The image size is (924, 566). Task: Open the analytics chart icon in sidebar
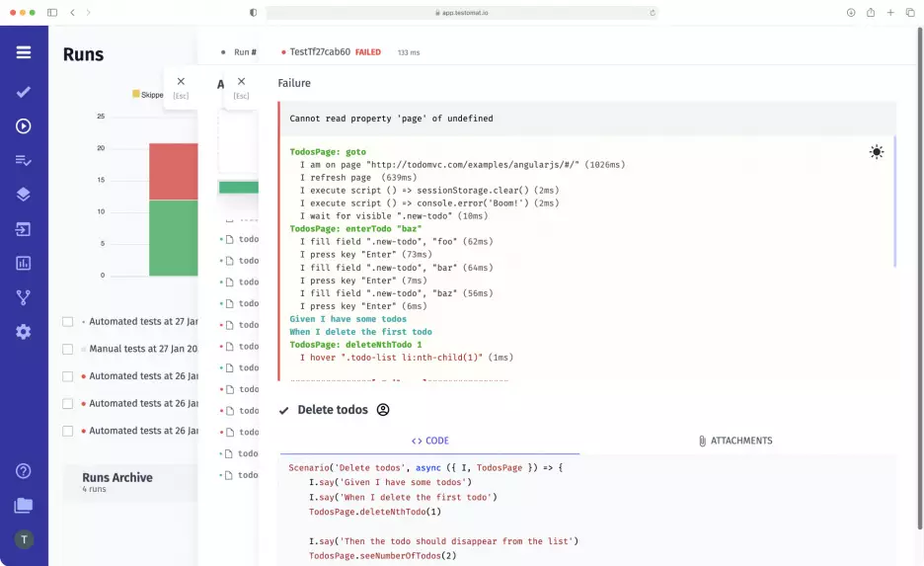(x=24, y=263)
